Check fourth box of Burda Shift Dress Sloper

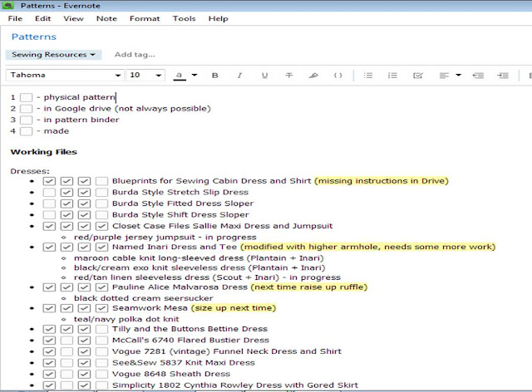[101, 215]
